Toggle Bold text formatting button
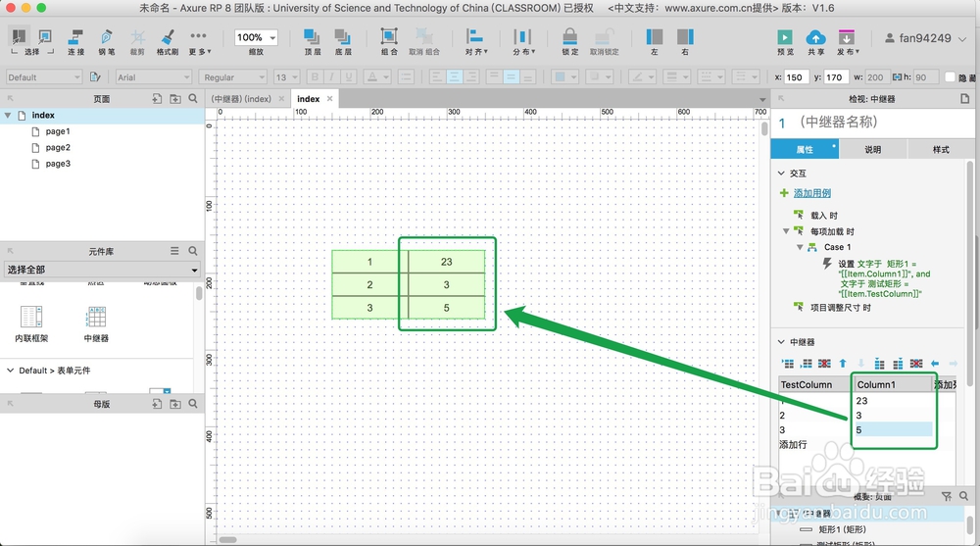This screenshot has width=980, height=546. pos(315,76)
